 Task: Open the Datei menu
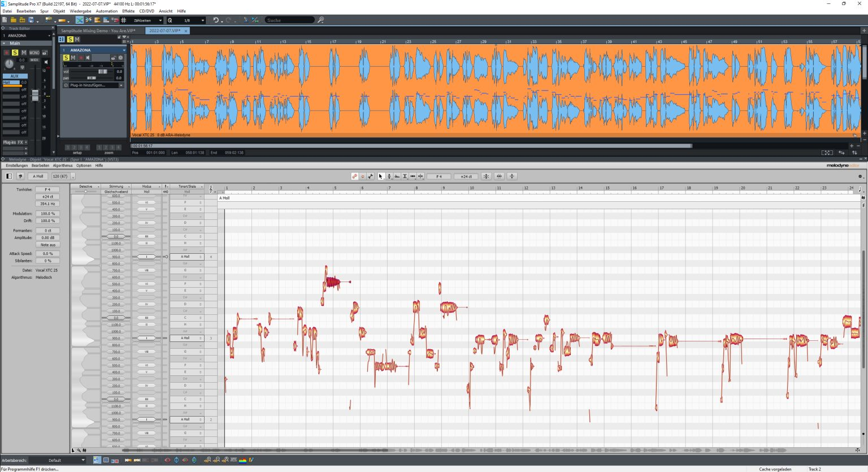point(7,11)
